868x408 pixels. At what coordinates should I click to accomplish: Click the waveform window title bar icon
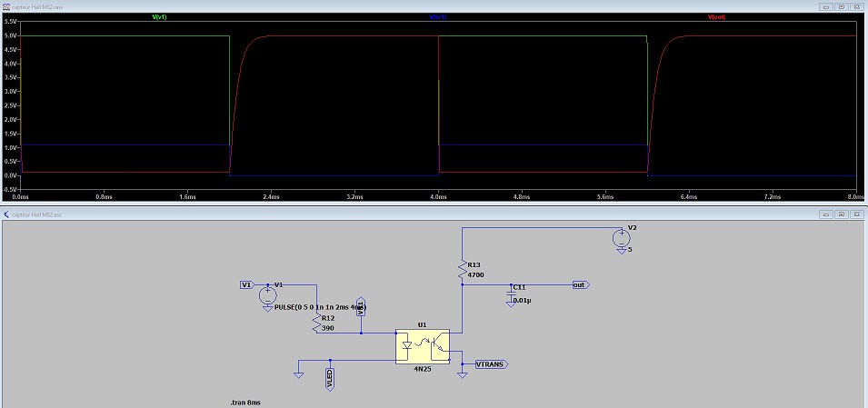(6, 5)
